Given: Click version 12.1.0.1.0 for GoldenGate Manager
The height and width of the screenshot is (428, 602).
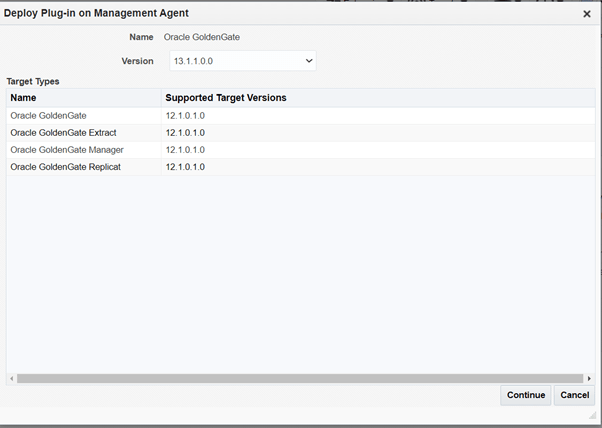Looking at the screenshot, I should (x=185, y=150).
